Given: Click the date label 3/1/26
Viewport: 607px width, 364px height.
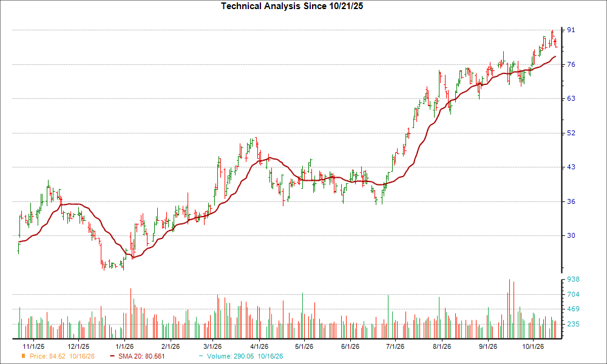Looking at the screenshot, I should coord(212,346).
